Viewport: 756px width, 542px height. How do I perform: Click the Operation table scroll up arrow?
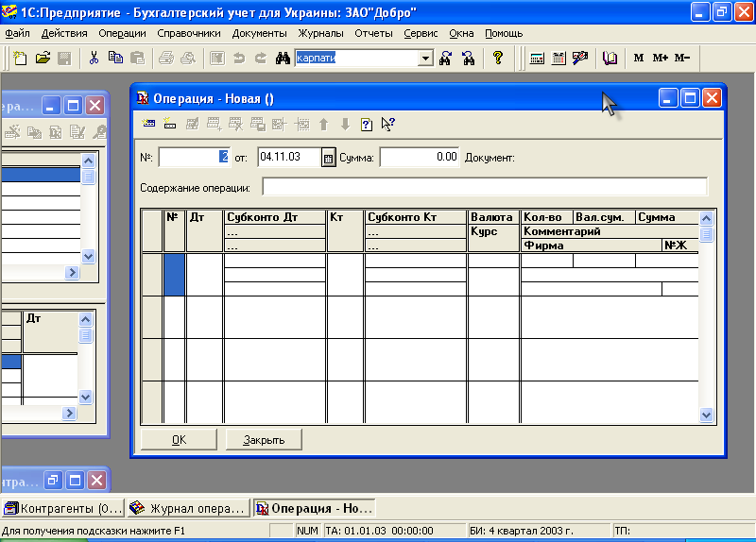706,219
